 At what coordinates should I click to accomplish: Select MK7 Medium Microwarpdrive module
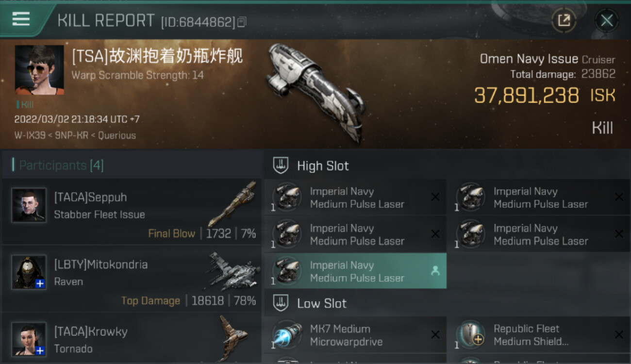[x=355, y=335]
